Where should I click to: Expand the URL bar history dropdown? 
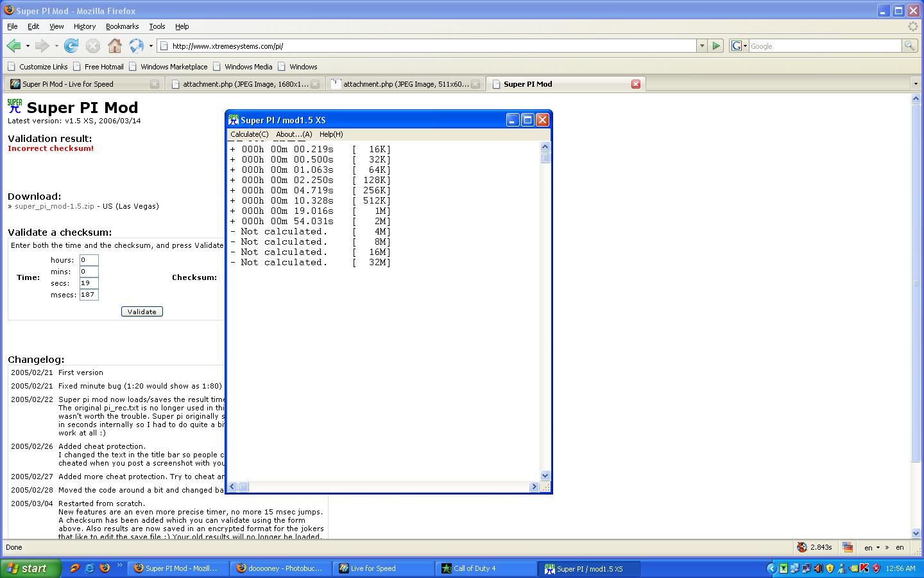point(702,46)
